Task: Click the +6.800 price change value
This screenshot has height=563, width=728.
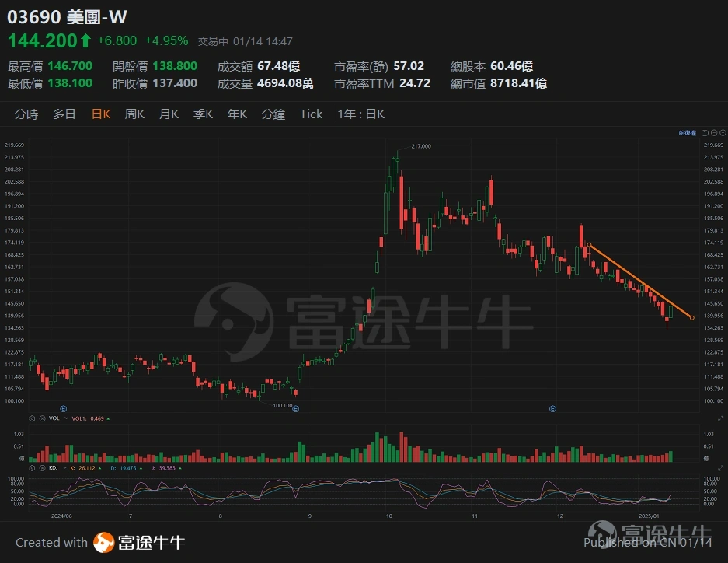Action: point(117,41)
